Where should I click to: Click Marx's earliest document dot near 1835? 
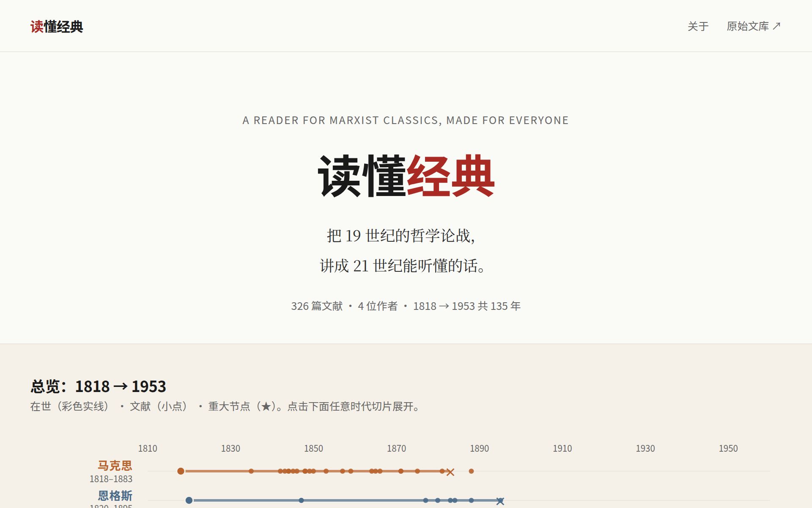coord(251,471)
